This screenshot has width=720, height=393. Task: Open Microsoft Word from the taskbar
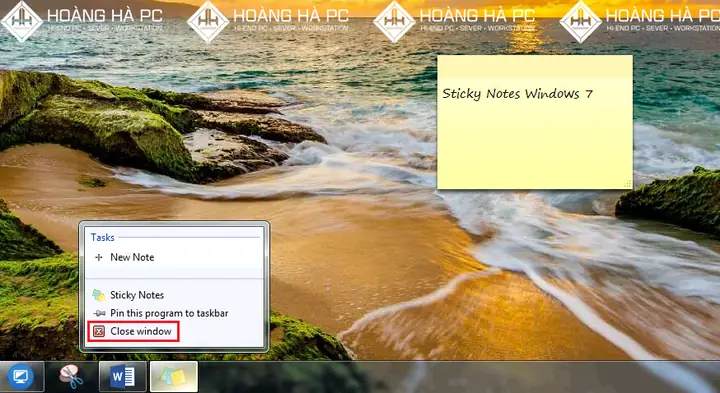coord(123,376)
